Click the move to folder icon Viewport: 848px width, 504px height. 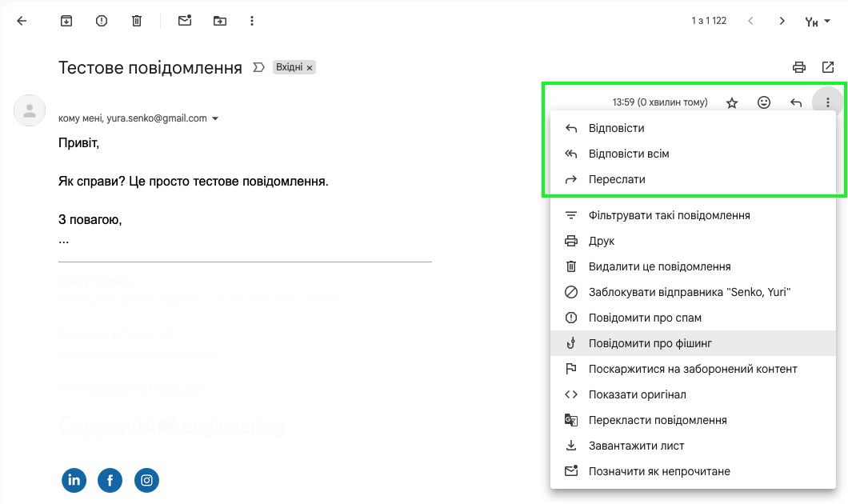point(220,21)
